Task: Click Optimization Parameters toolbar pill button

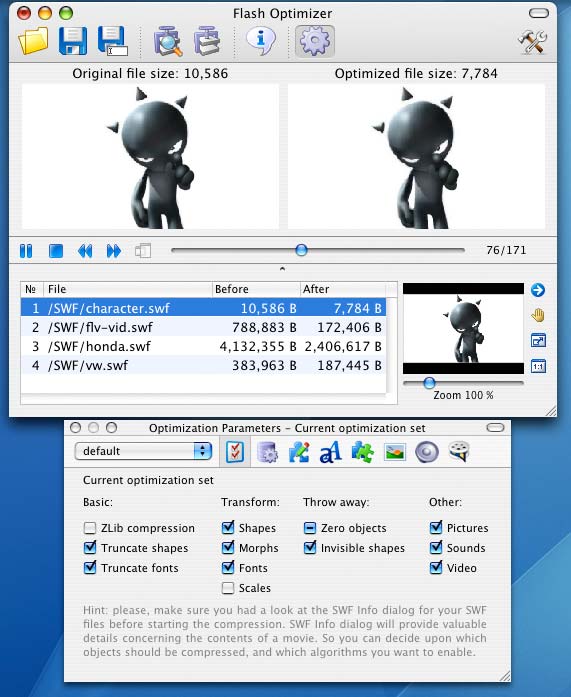Action: point(495,428)
